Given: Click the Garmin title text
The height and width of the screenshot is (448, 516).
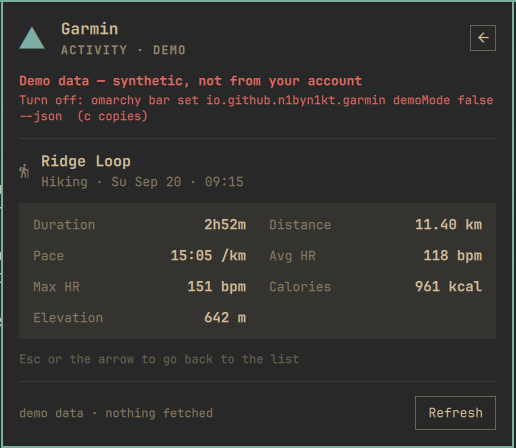Looking at the screenshot, I should (90, 29).
